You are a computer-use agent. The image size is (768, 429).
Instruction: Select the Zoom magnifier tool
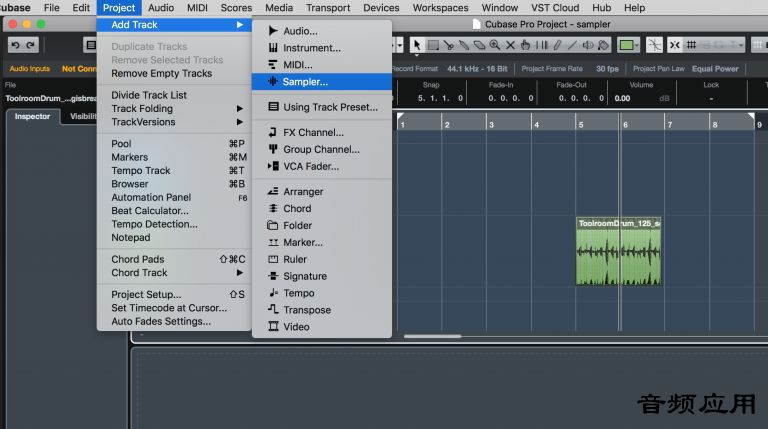point(495,45)
